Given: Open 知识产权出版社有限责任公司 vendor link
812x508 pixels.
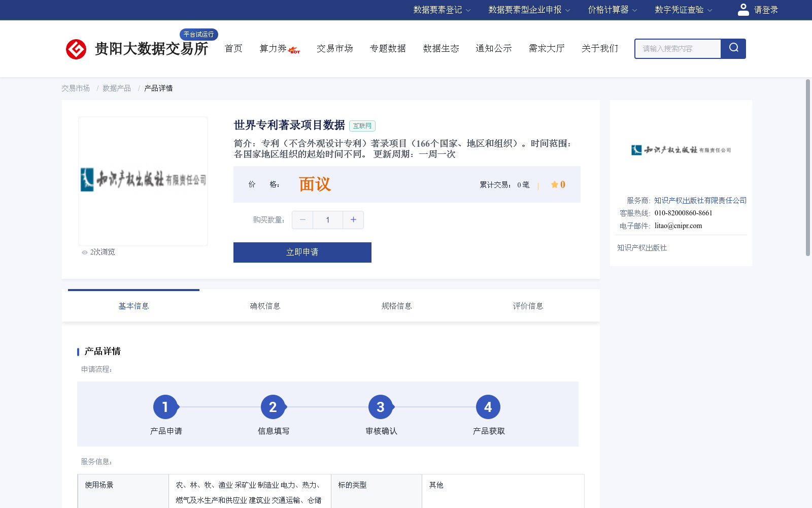Looking at the screenshot, I should (700, 201).
